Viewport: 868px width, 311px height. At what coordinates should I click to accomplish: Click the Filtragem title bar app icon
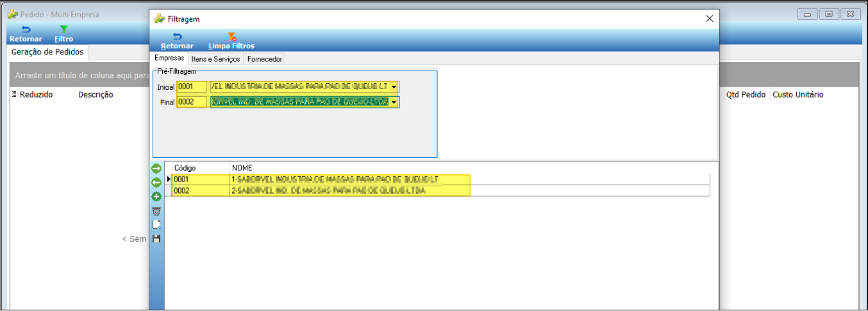point(160,19)
